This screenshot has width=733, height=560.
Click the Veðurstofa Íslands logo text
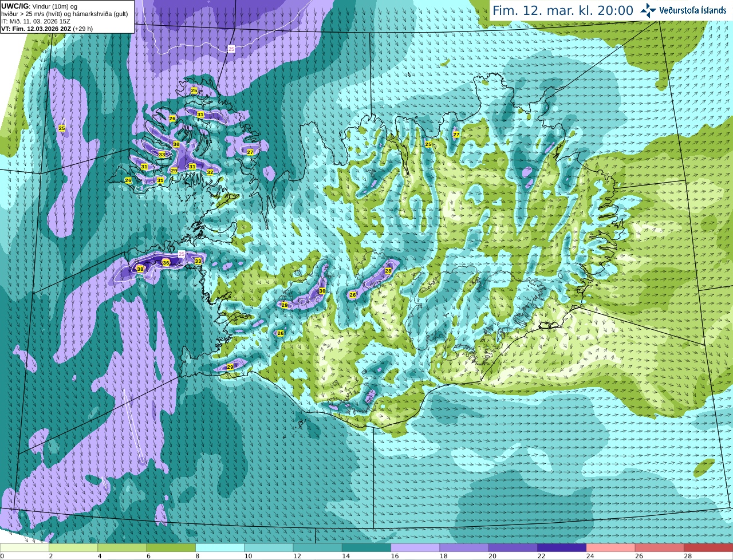coord(693,10)
